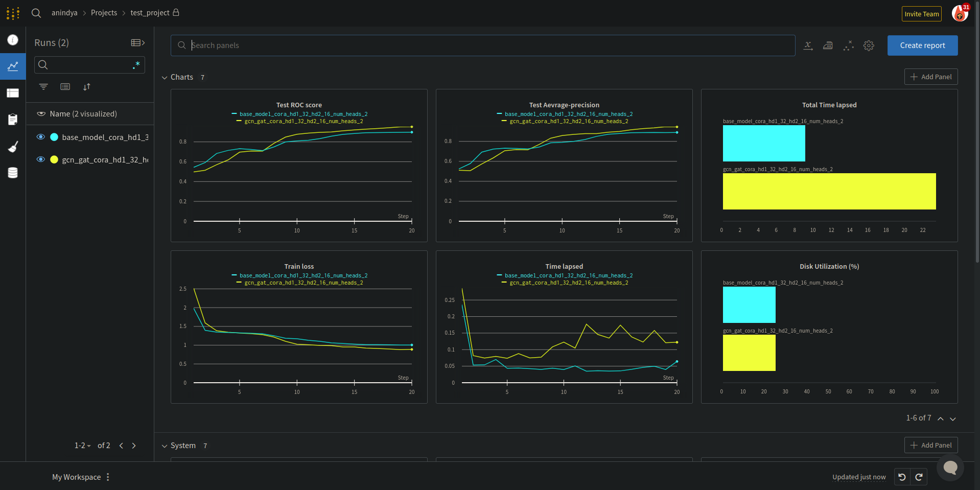Open the W&B home dots logo
The height and width of the screenshot is (490, 980).
click(13, 13)
